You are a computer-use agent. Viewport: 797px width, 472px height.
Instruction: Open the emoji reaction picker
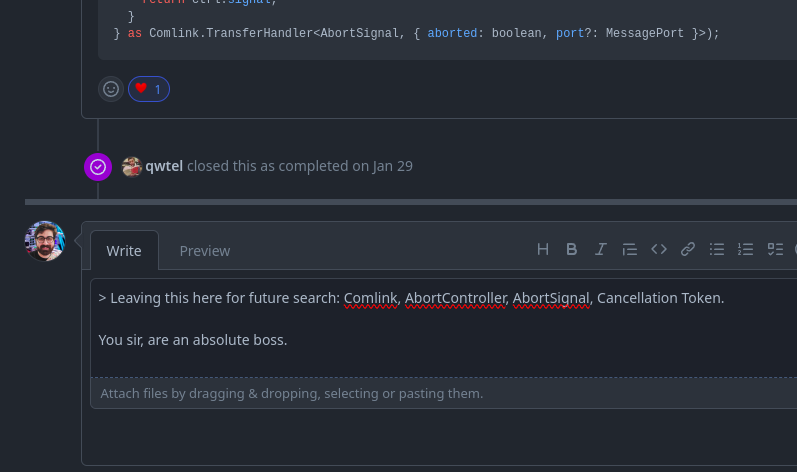tap(111, 89)
